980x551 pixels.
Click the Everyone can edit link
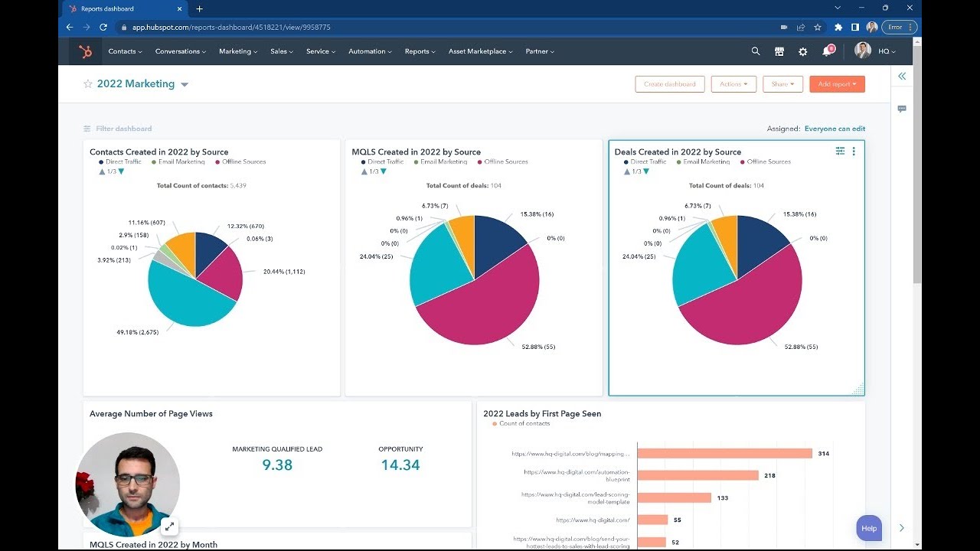tap(835, 129)
